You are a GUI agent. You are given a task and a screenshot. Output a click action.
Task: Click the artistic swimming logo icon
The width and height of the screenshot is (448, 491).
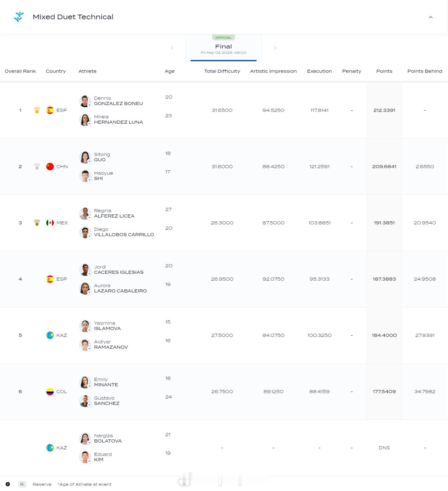coord(19,17)
